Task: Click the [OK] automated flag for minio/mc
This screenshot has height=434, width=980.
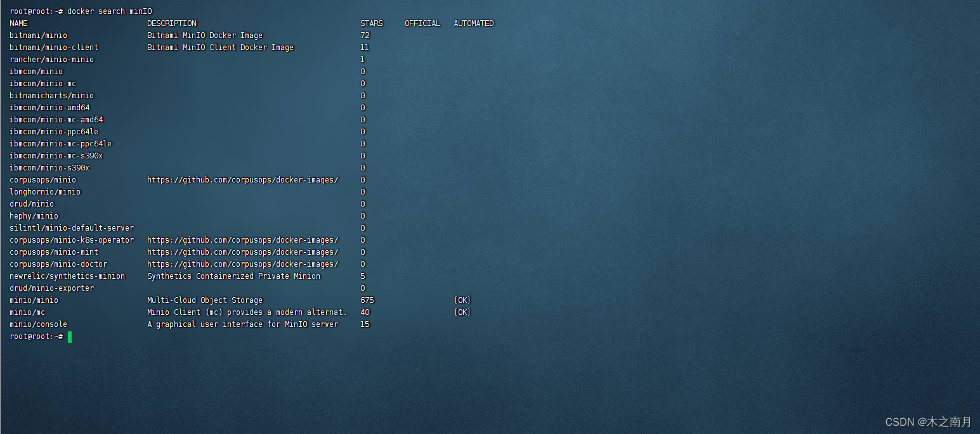Action: click(x=462, y=312)
